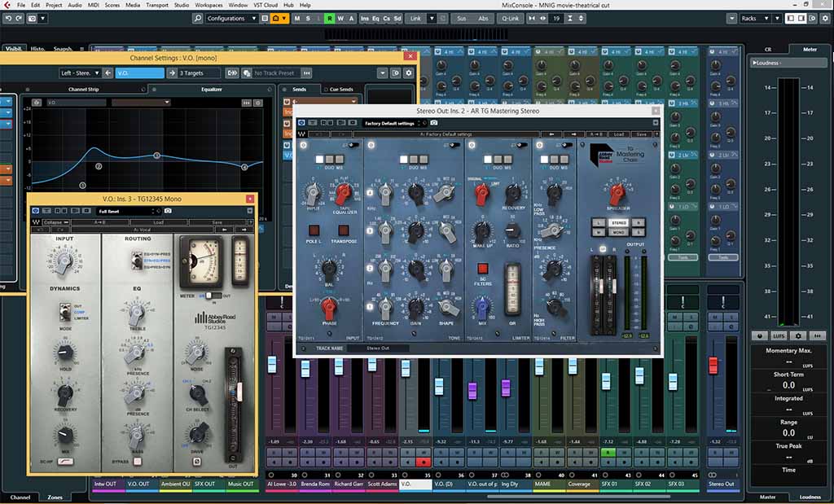The height and width of the screenshot is (504, 834).
Task: Toggle the TG12345 Mono plugin power button
Action: (x=36, y=211)
